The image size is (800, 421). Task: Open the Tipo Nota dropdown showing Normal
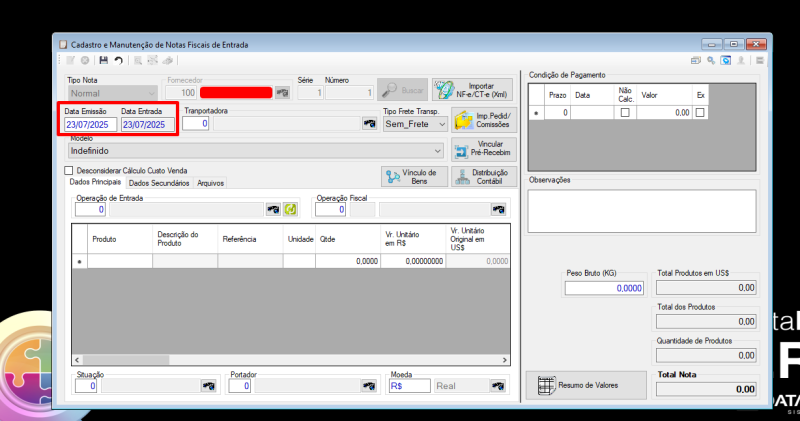(112, 93)
